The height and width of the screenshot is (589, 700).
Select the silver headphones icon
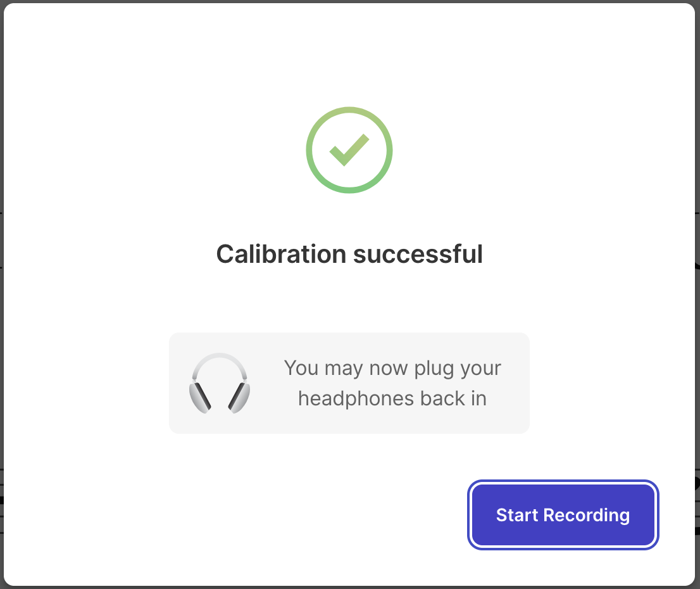point(220,383)
